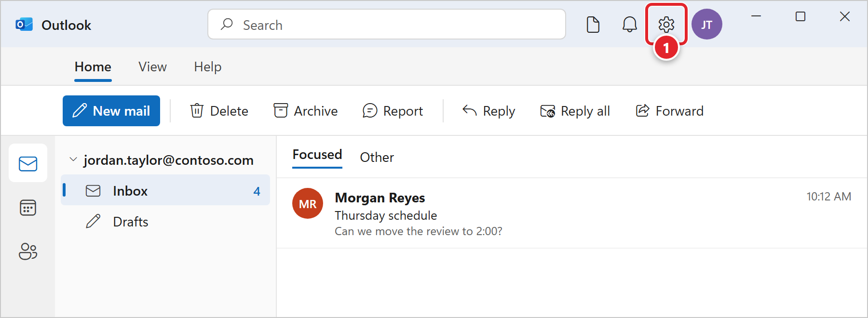Open the Home ribbon tab
This screenshot has width=868, height=318.
point(93,66)
